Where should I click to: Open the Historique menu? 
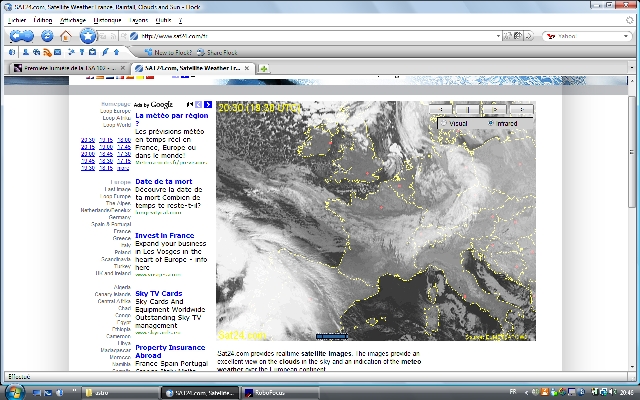[x=107, y=20]
